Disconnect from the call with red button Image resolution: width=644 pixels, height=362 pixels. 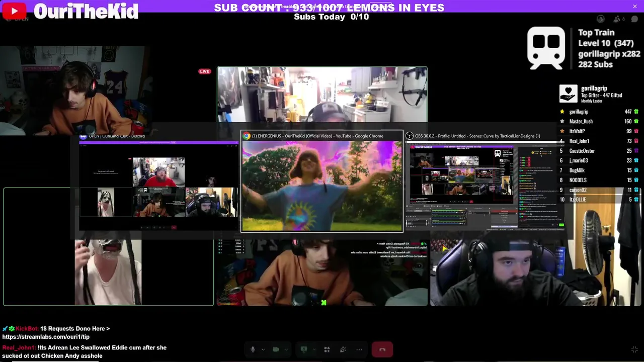tap(382, 349)
